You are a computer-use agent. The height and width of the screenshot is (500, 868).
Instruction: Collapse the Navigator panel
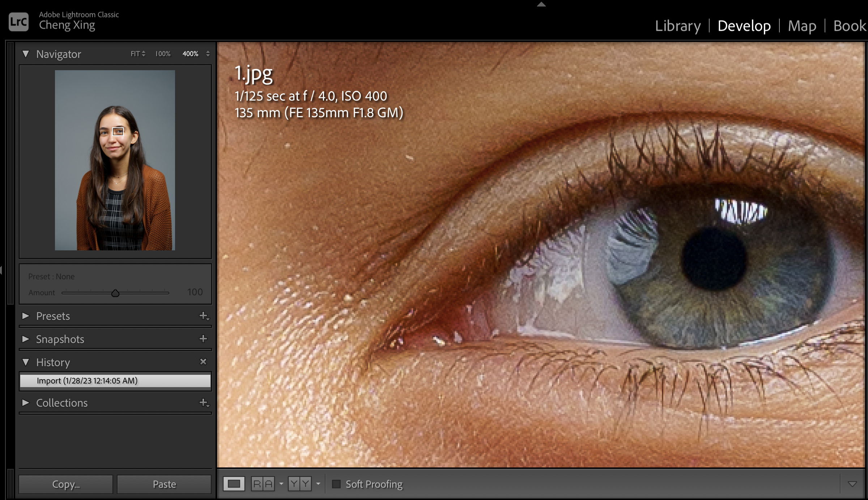coord(26,54)
